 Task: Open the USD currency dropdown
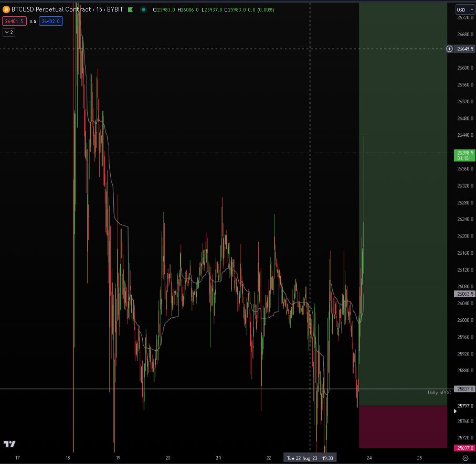pyautogui.click(x=465, y=10)
